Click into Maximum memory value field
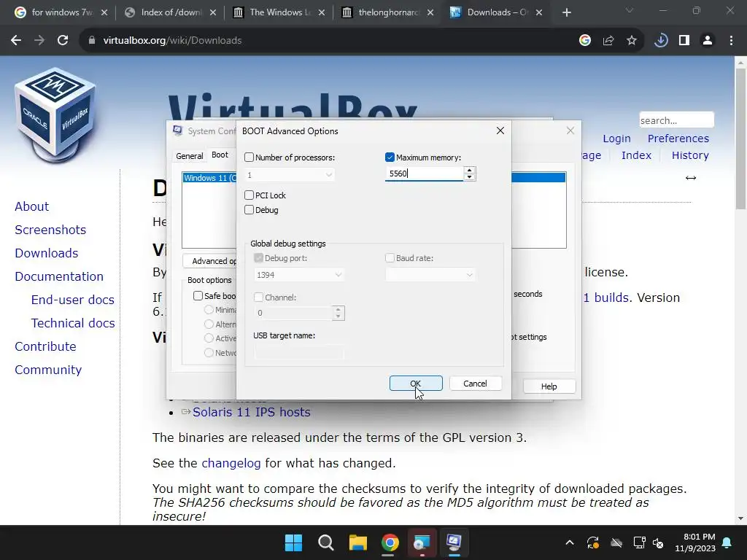The image size is (747, 560). [424, 174]
